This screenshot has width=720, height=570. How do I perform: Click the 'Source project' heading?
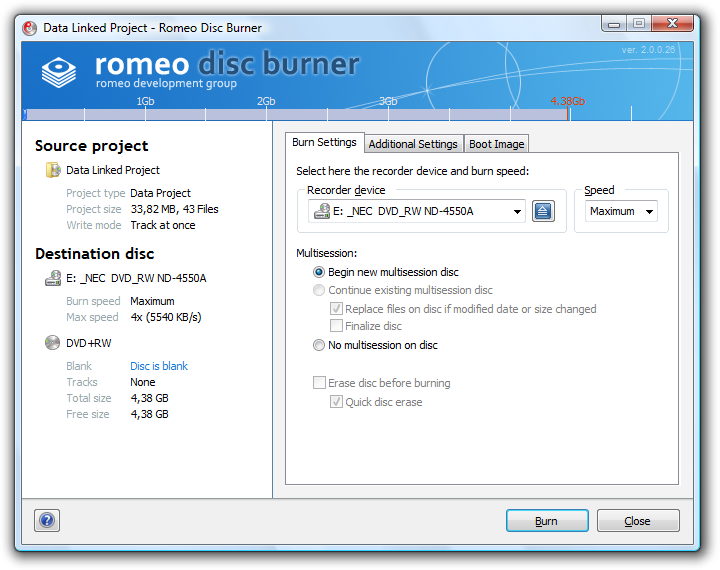[91, 146]
